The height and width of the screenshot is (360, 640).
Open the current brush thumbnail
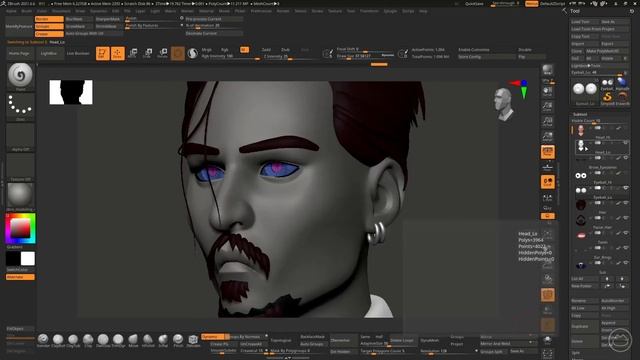coord(20,76)
